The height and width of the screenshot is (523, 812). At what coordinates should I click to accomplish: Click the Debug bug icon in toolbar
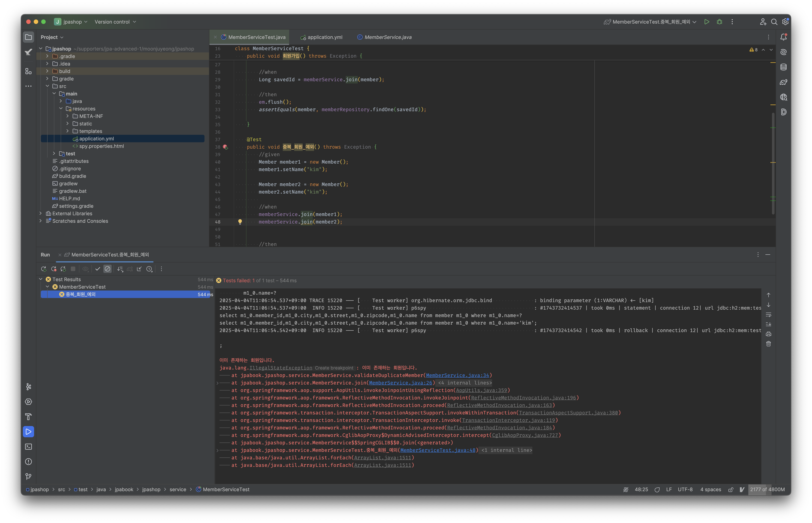tap(720, 22)
